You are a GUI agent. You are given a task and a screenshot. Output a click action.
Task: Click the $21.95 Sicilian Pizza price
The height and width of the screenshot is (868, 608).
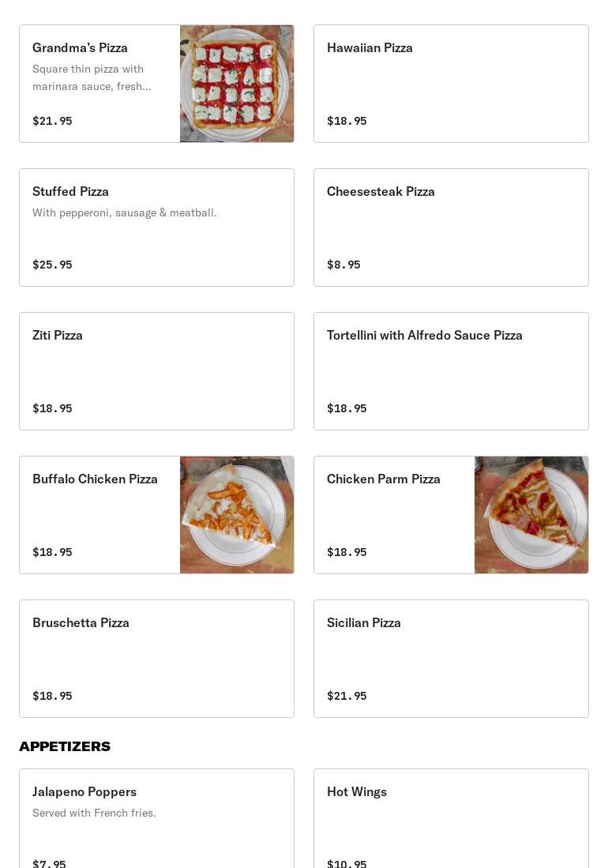[347, 696]
